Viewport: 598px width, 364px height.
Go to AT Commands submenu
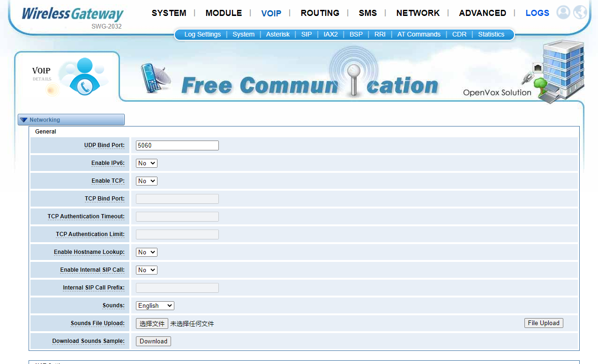[x=419, y=34]
